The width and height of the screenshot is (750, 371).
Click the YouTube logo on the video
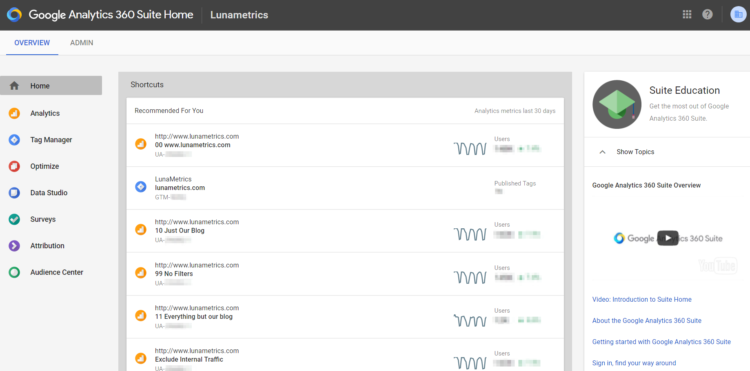tap(717, 265)
